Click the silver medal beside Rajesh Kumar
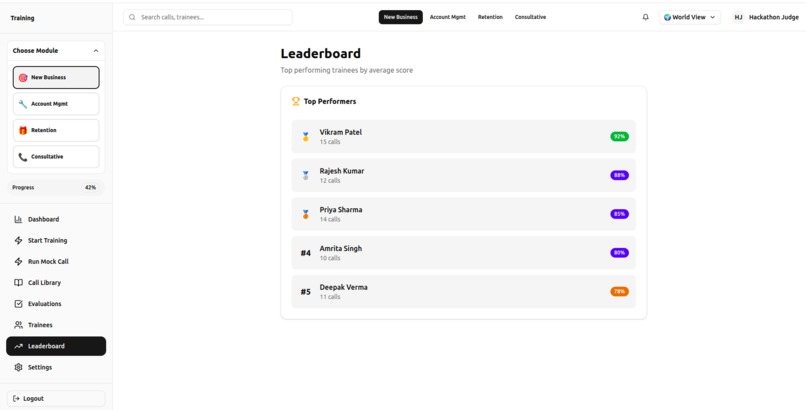 point(305,175)
